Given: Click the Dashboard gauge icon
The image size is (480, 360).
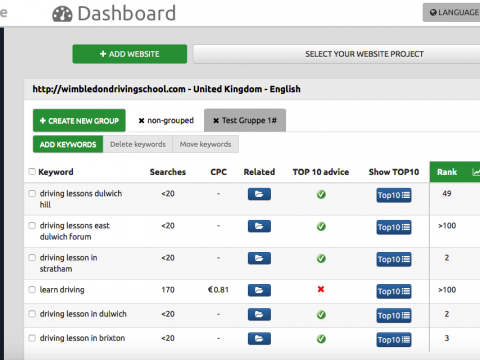Looking at the screenshot, I should coord(62,14).
